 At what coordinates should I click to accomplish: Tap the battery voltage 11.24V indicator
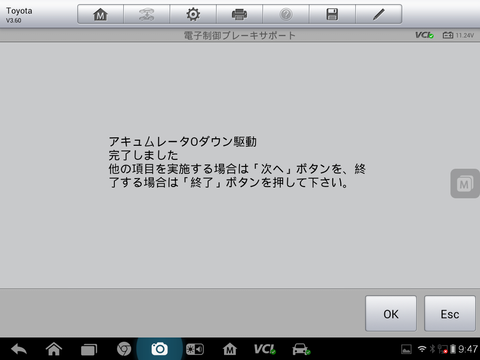coord(458,35)
